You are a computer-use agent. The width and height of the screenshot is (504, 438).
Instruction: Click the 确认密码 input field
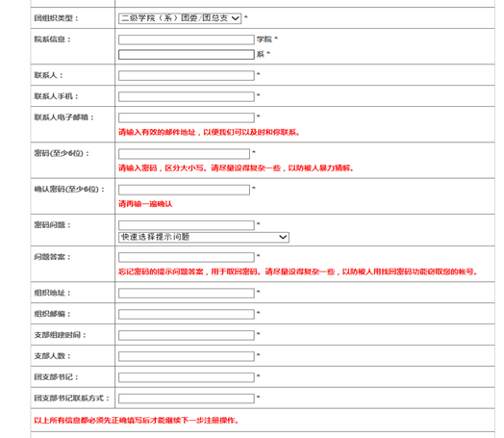(x=184, y=190)
